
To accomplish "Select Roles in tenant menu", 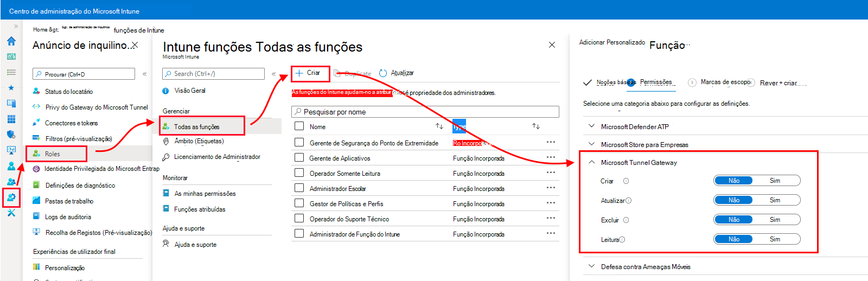I will click(53, 154).
